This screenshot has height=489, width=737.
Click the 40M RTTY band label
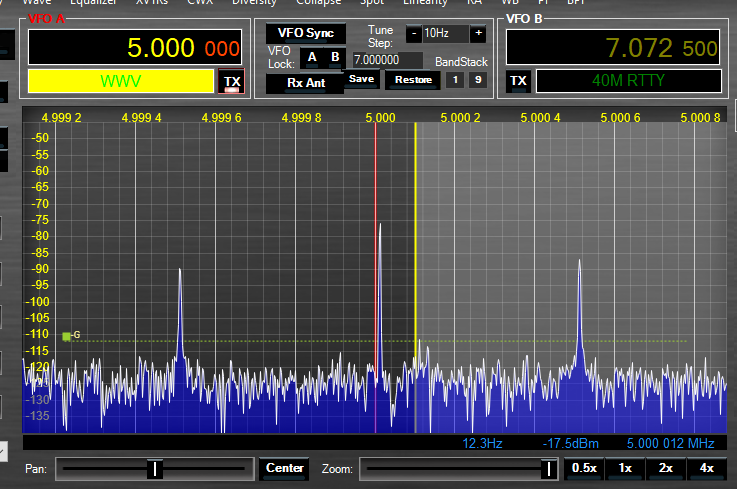tap(628, 81)
